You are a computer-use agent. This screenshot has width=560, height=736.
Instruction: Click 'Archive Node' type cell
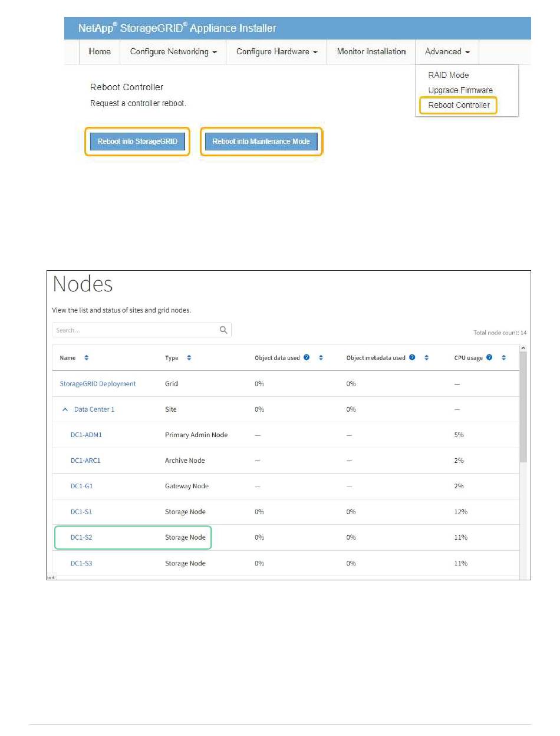[185, 461]
